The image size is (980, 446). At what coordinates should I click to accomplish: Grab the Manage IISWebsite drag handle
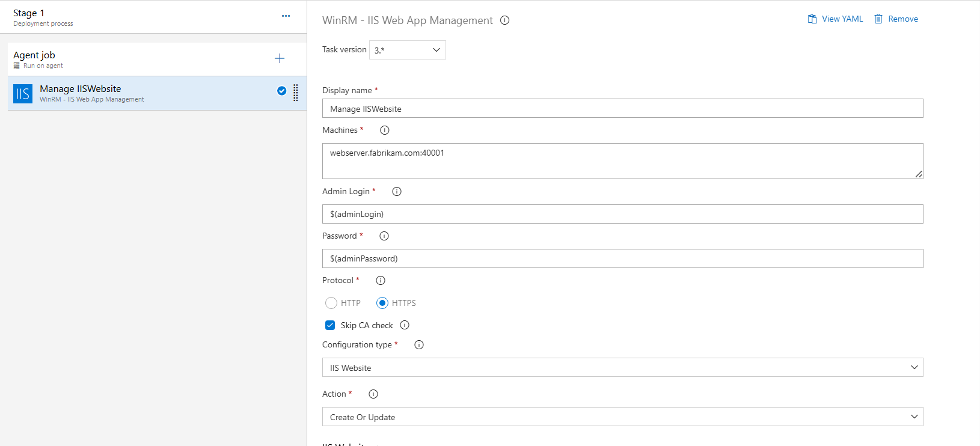296,93
